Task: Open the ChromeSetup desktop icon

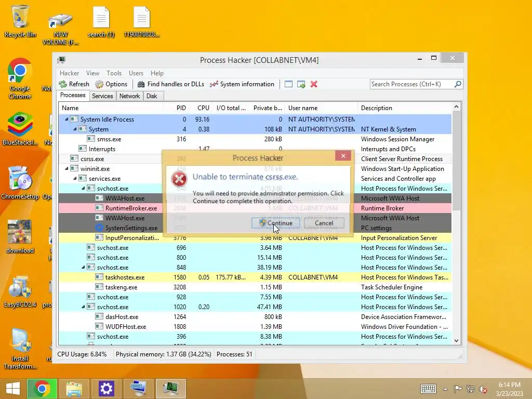Action: tap(20, 183)
